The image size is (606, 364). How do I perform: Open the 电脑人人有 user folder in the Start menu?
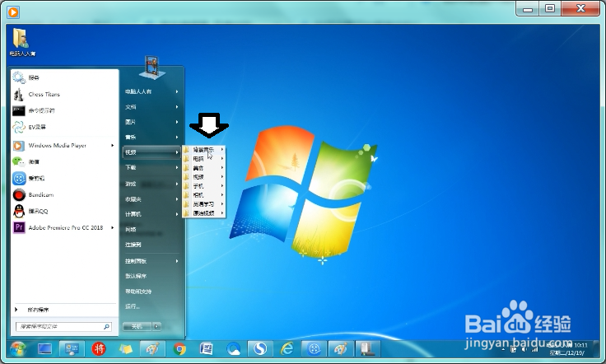[151, 91]
